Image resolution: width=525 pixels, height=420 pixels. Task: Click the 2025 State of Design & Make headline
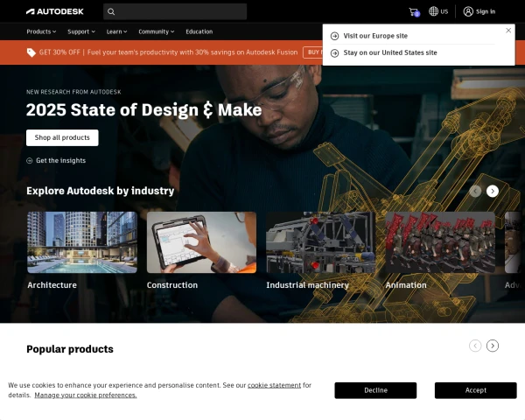(144, 110)
